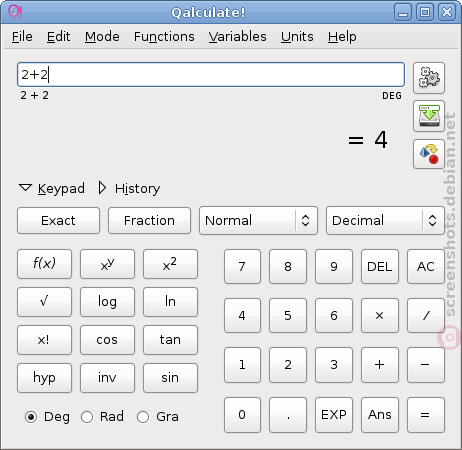Click the equals = key
The image size is (462, 450).
[x=426, y=415]
